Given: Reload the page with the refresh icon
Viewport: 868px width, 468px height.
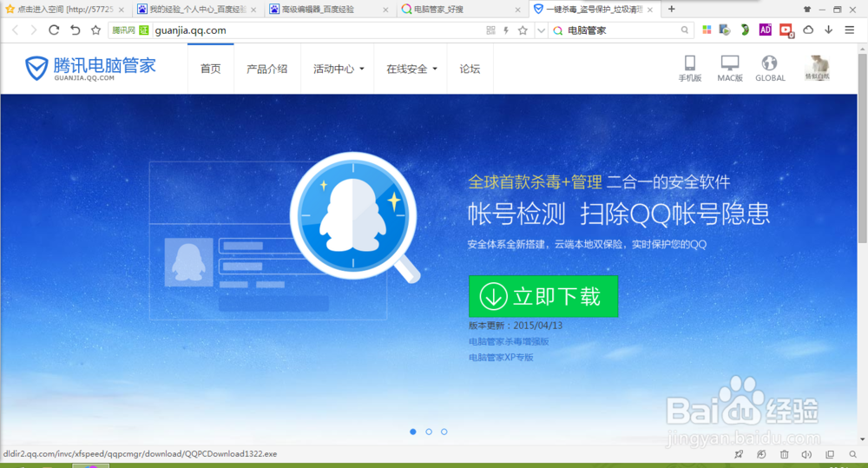Looking at the screenshot, I should (54, 30).
